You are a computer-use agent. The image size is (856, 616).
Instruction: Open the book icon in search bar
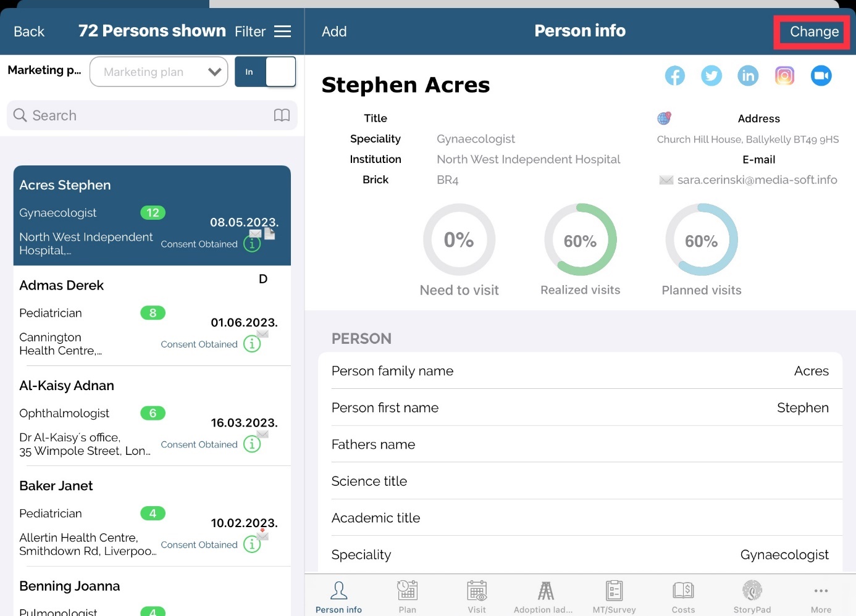click(x=282, y=115)
